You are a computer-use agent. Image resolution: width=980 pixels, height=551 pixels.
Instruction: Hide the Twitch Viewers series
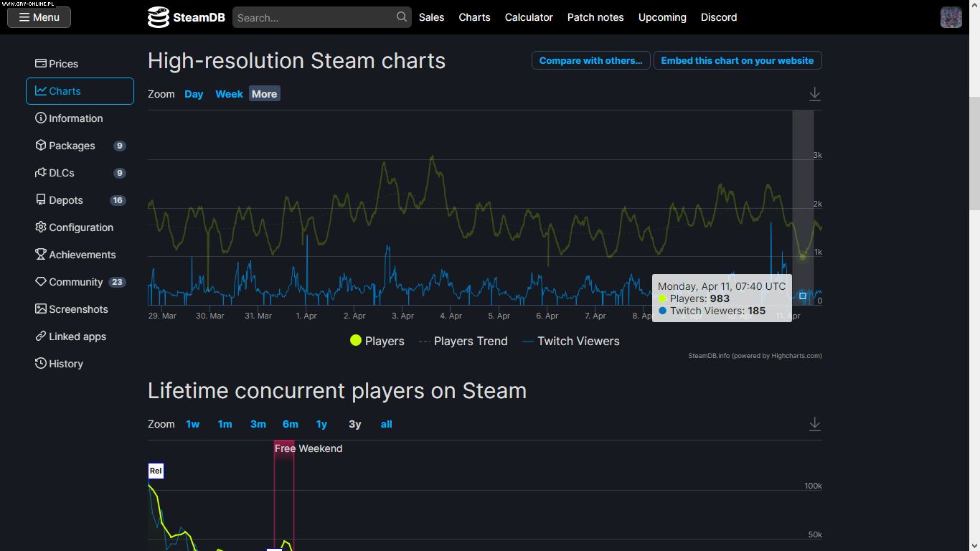click(571, 341)
